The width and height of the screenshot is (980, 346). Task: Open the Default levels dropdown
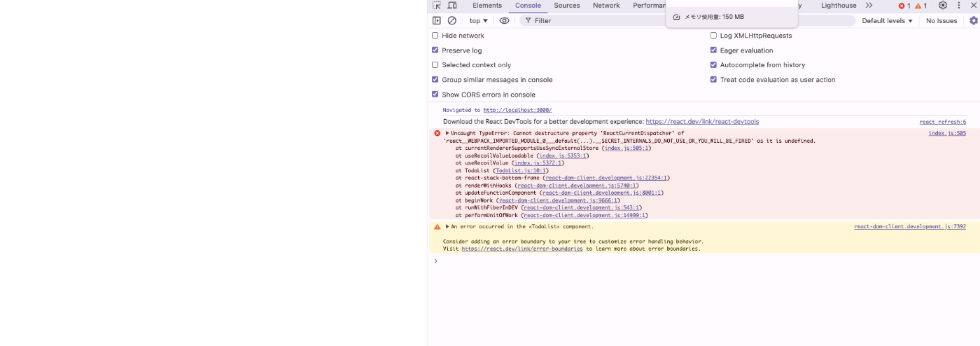(888, 21)
